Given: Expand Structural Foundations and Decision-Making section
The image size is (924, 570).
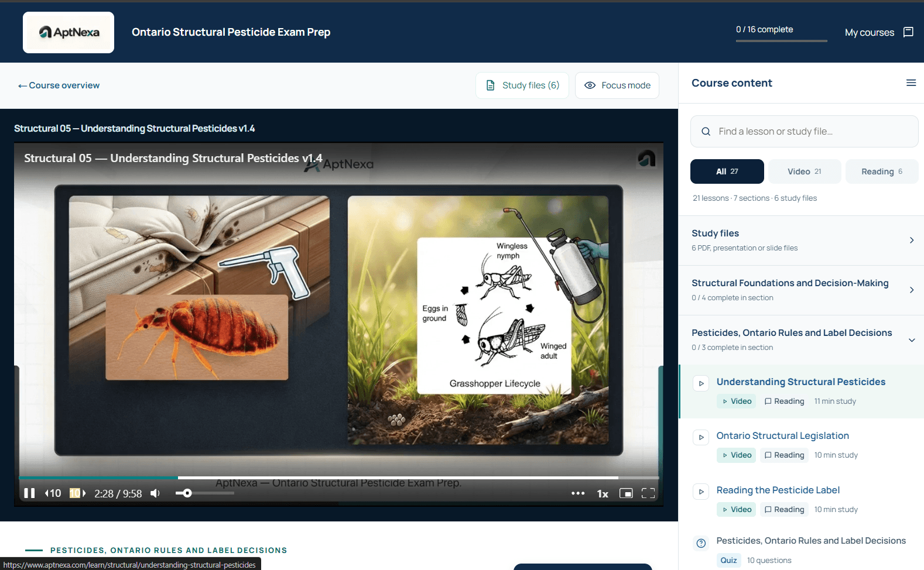Looking at the screenshot, I should click(x=801, y=290).
